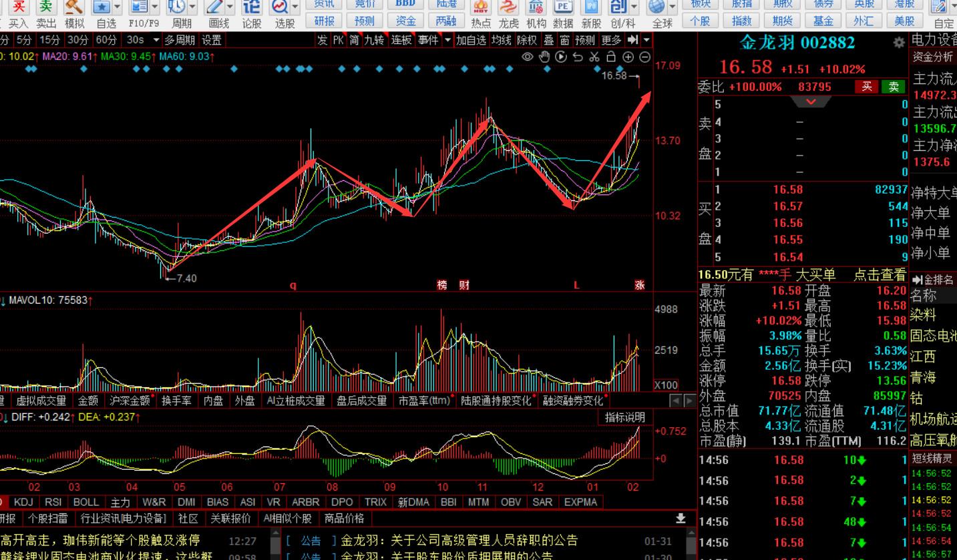The height and width of the screenshot is (560, 957).
Task: Expand red chevron above sell orders
Action: [x=811, y=102]
